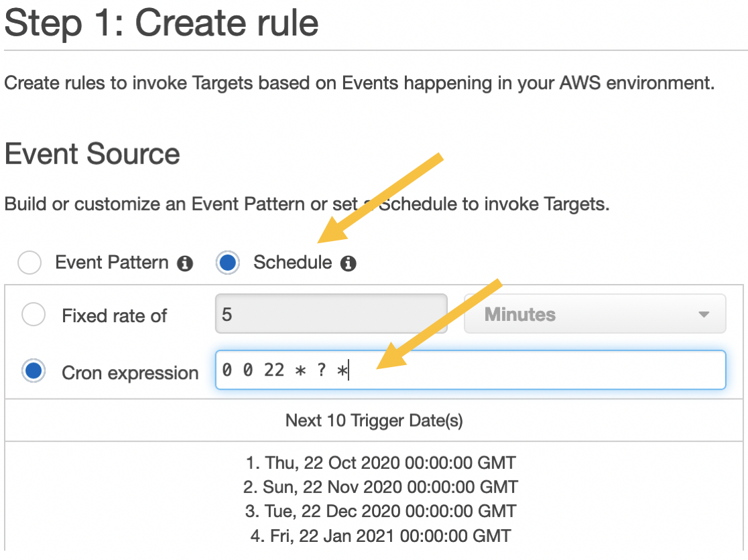Click the Step 1: Create rule heading
Screen dimensions: 748x560
click(162, 23)
